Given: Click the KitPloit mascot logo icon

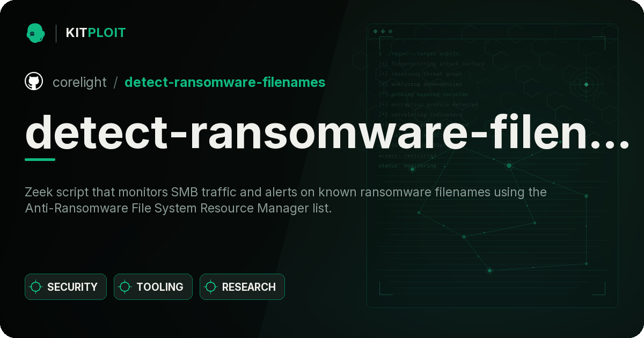Looking at the screenshot, I should point(35,33).
